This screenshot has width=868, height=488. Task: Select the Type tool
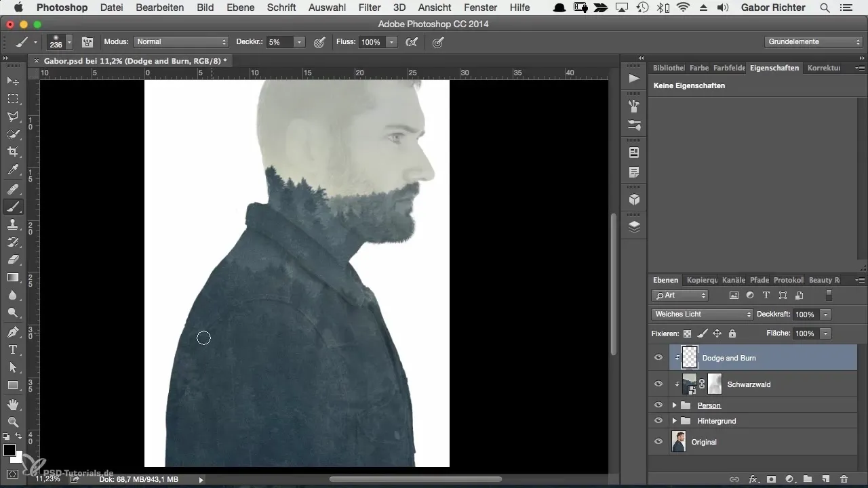click(13, 350)
